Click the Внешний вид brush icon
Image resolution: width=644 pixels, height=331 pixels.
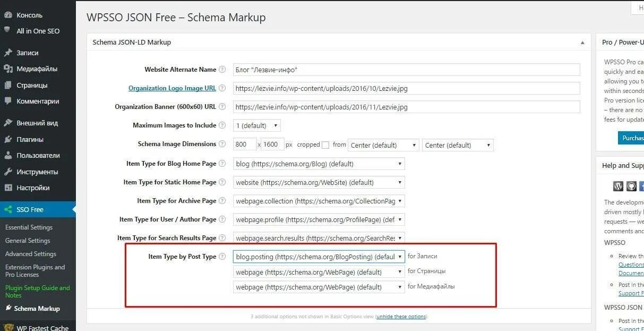pyautogui.click(x=8, y=123)
